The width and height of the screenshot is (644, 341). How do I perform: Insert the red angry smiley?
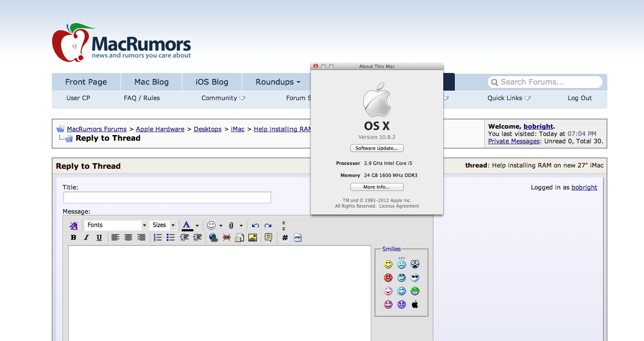pos(388,278)
